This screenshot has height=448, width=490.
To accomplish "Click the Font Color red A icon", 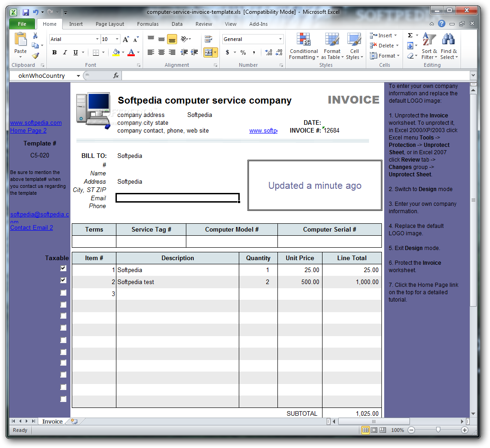I will coord(131,52).
